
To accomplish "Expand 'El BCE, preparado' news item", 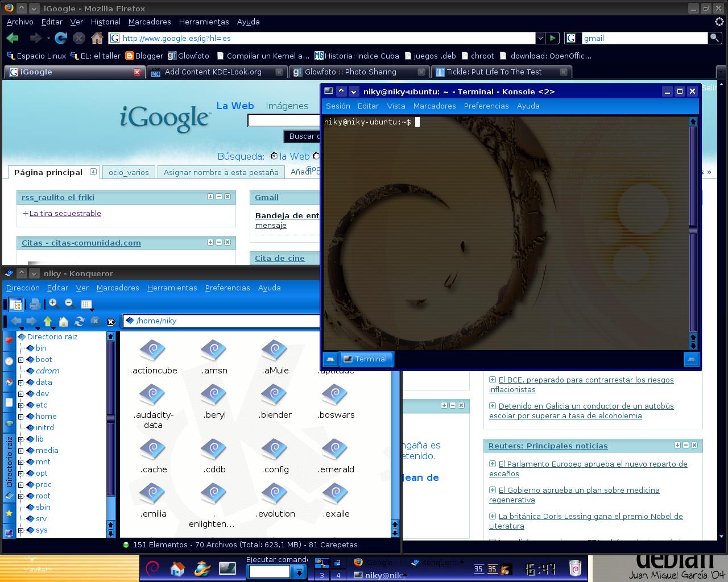I will point(493,380).
